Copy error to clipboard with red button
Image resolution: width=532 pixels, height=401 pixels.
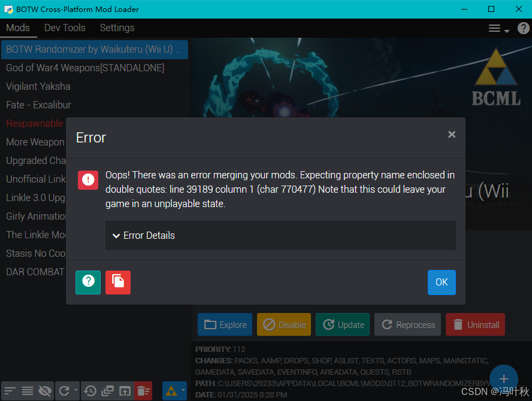pyautogui.click(x=118, y=282)
